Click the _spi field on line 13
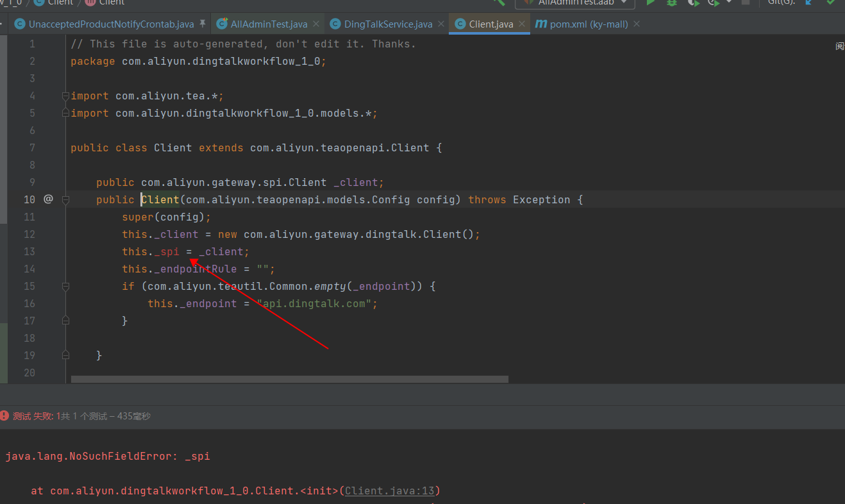 [167, 252]
